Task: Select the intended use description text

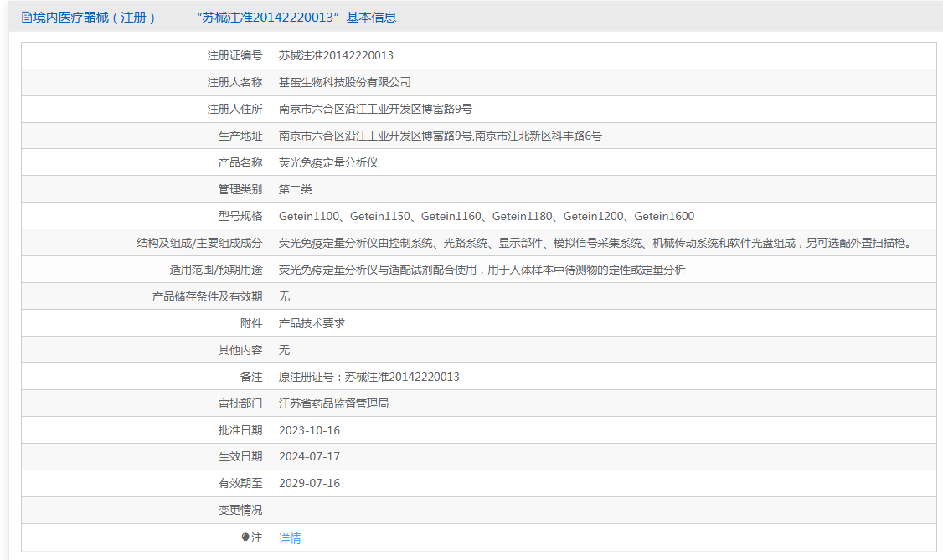Action: pyautogui.click(x=482, y=270)
